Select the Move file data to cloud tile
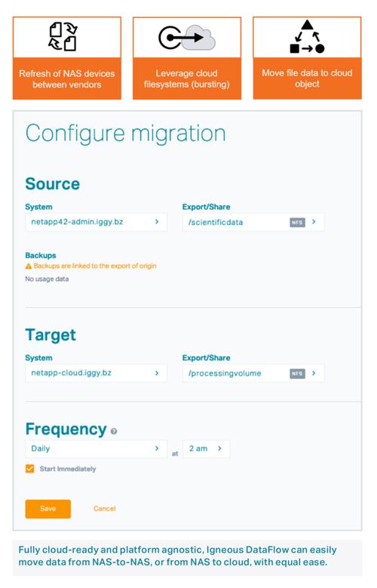 click(x=308, y=58)
